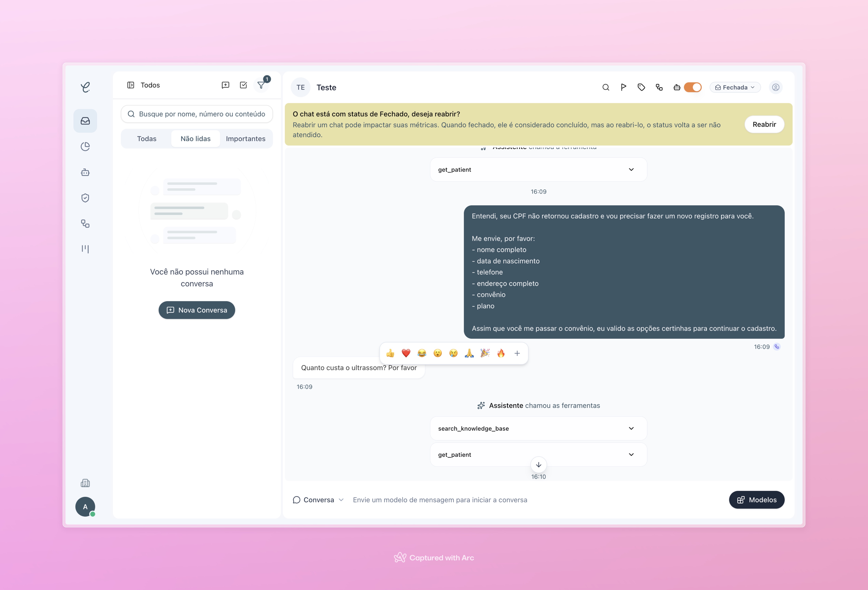Screen dimensions: 868x590
Task: Open the Conversa type dropdown
Action: click(x=318, y=500)
